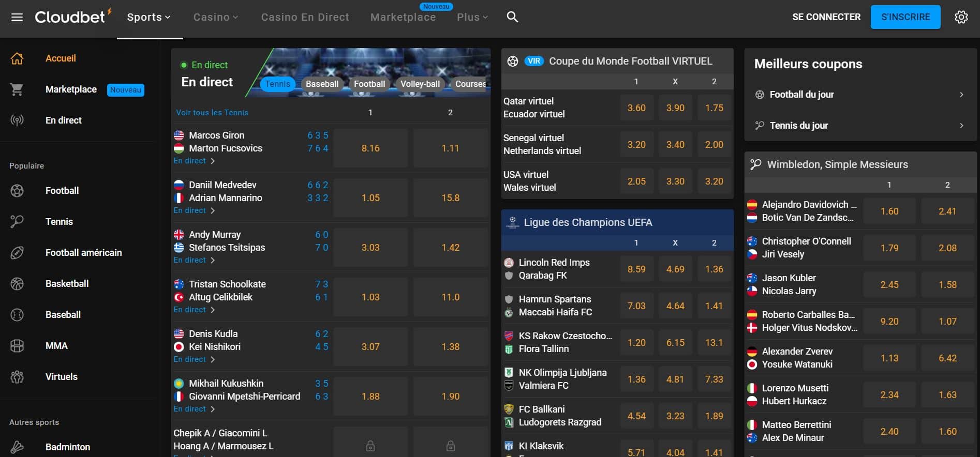
Task: Open the settings gear icon
Action: (x=961, y=17)
